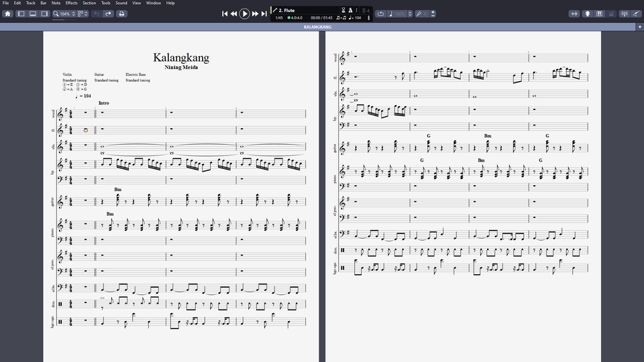Open the Tools menu
This screenshot has width=644, height=362.
coord(105,3)
